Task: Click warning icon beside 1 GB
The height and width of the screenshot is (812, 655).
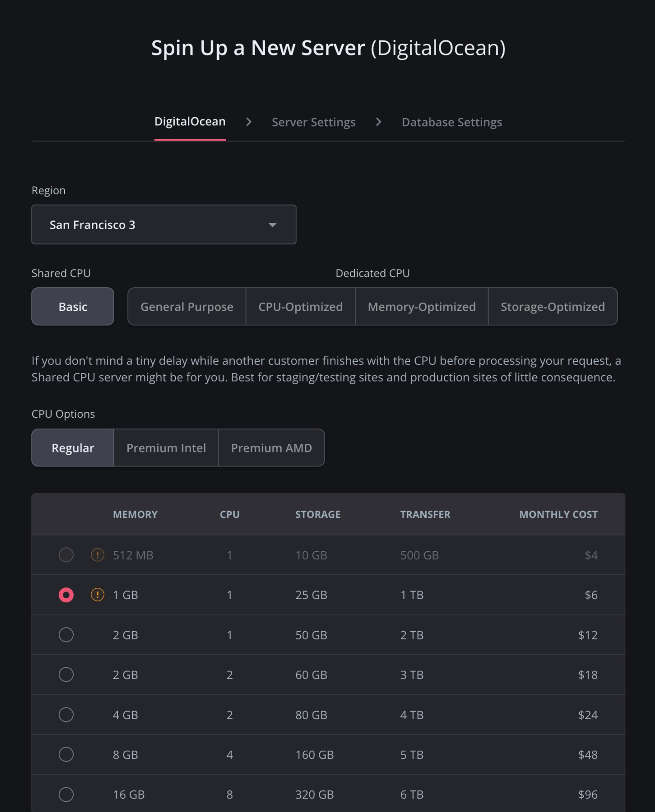Action: pyautogui.click(x=97, y=595)
